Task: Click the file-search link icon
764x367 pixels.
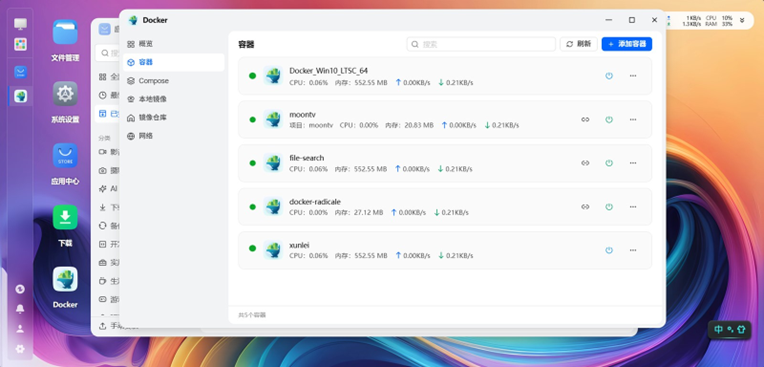Action: tap(585, 163)
